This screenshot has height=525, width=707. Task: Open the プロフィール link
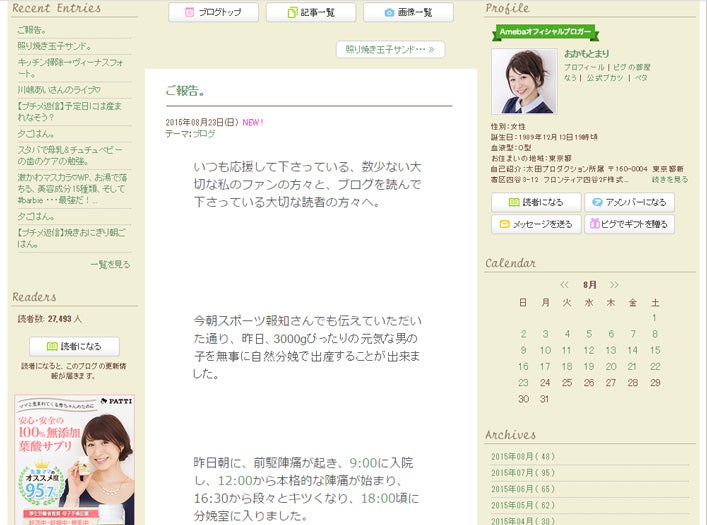pyautogui.click(x=584, y=67)
